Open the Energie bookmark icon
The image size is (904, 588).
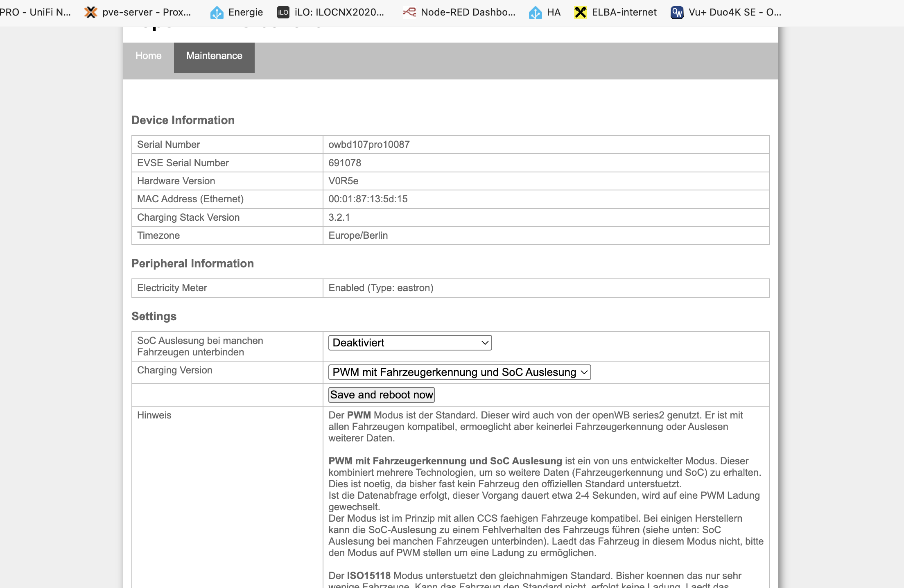217,12
